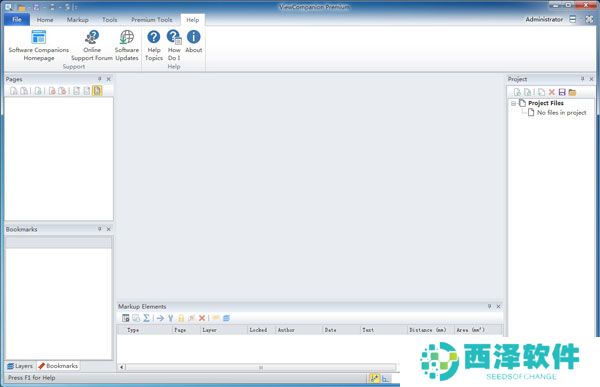Click the Text column header
The width and height of the screenshot is (600, 387).
[x=384, y=330]
